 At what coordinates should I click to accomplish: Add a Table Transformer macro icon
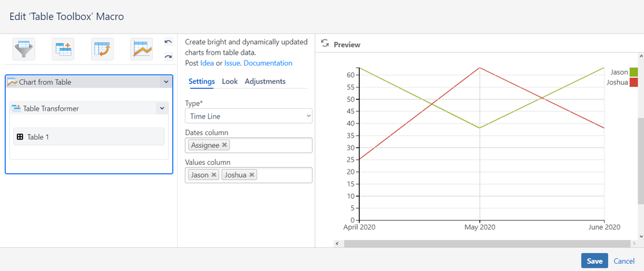[63, 49]
